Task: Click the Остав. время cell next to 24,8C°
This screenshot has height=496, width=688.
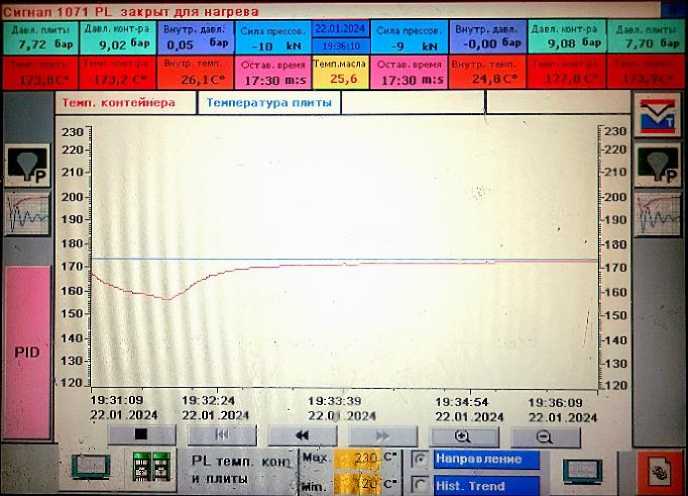Action: [x=409, y=72]
